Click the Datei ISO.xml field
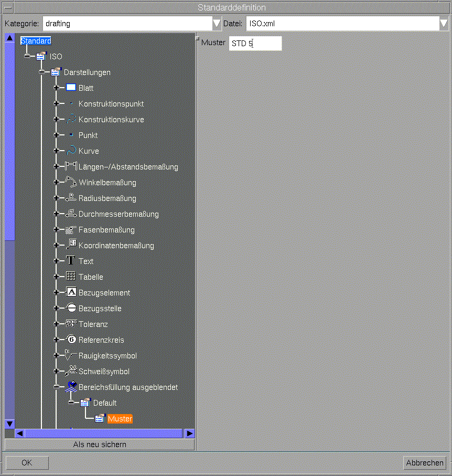Image resolution: width=452 pixels, height=476 pixels. pyautogui.click(x=343, y=24)
